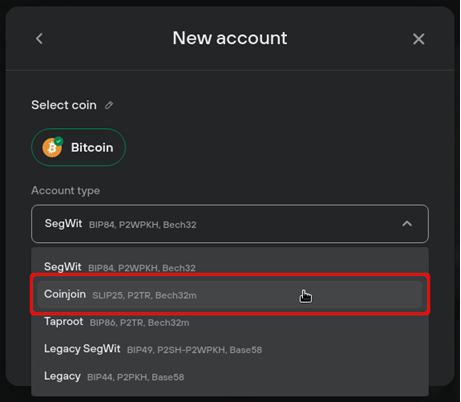This screenshot has height=402, width=461.
Task: Select the Legacy account type option
Action: pos(230,376)
